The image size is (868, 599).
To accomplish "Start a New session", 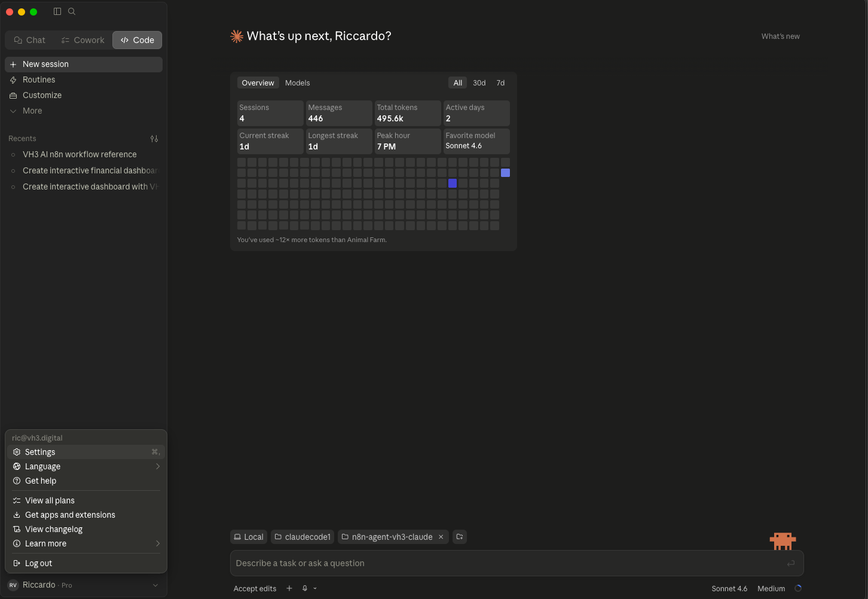I will pos(84,64).
